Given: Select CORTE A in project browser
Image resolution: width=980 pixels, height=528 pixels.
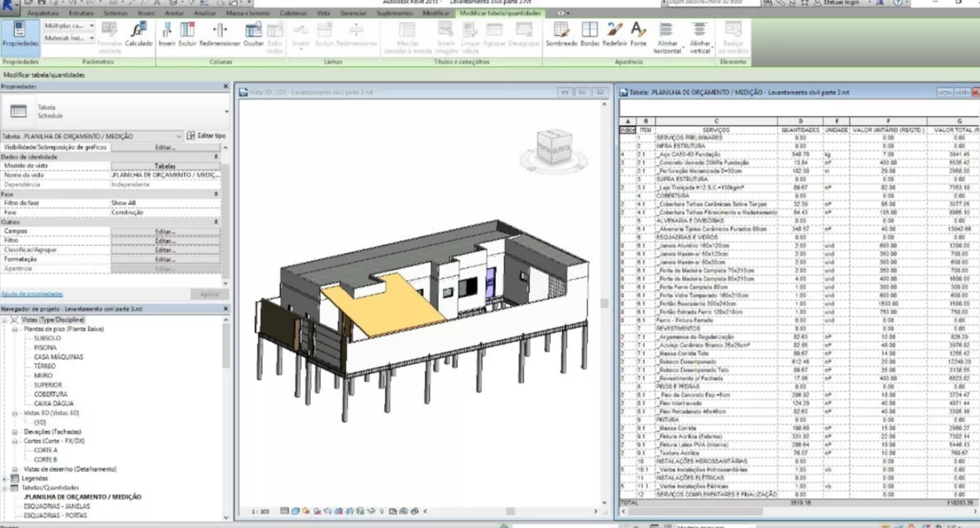Looking at the screenshot, I should click(x=45, y=451).
